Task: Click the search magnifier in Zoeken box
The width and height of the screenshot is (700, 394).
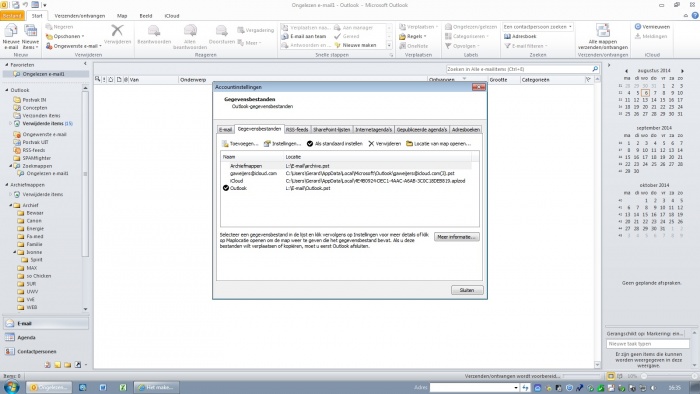Action: tap(595, 69)
